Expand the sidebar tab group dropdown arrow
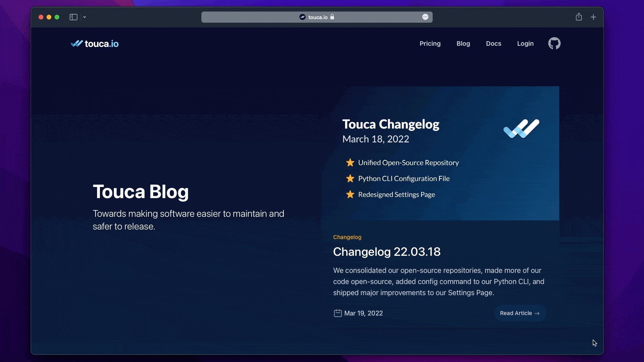 click(84, 17)
